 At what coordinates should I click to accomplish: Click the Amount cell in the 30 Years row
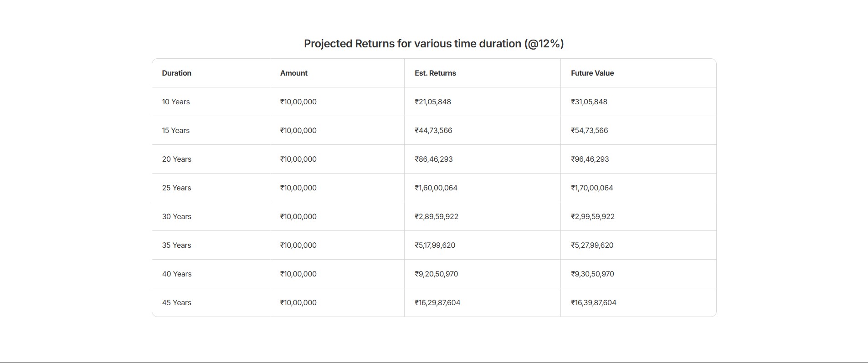298,216
